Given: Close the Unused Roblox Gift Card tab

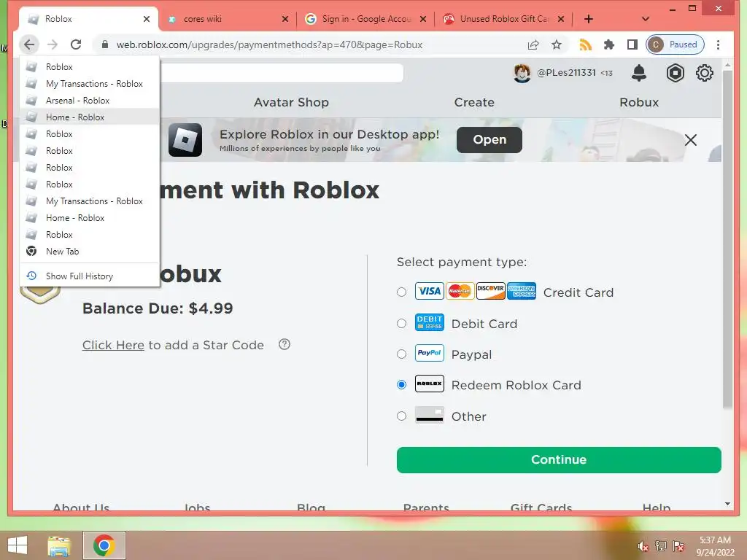Looking at the screenshot, I should [x=561, y=19].
